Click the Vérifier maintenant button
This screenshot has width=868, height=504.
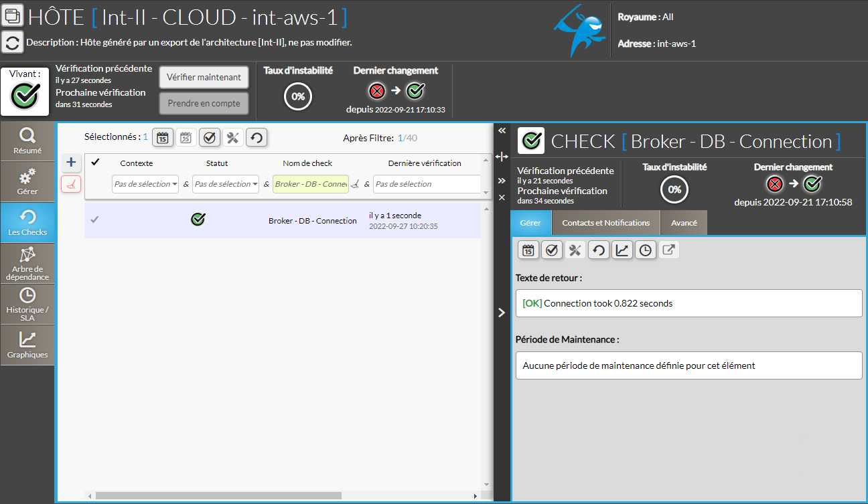[204, 77]
